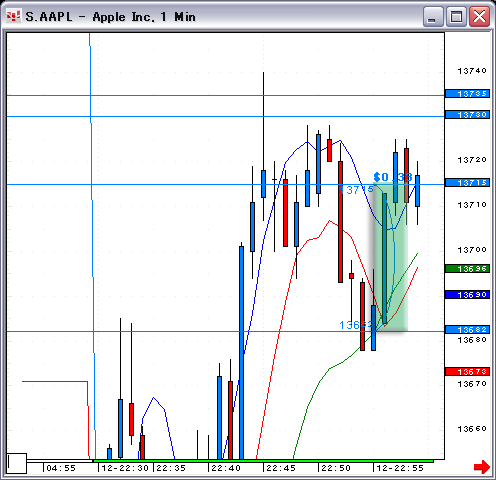This screenshot has height=480, width=496.
Task: Select the 13715 price level marker
Action: (x=467, y=183)
